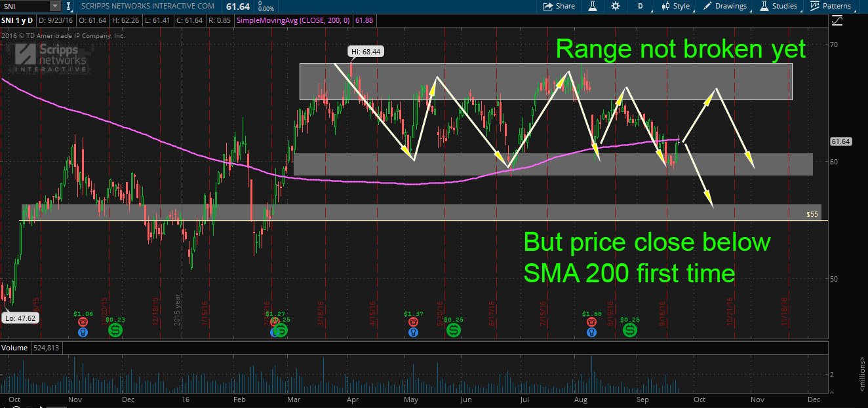The height and width of the screenshot is (408, 868).
Task: Click the Share button
Action: tap(559, 6)
